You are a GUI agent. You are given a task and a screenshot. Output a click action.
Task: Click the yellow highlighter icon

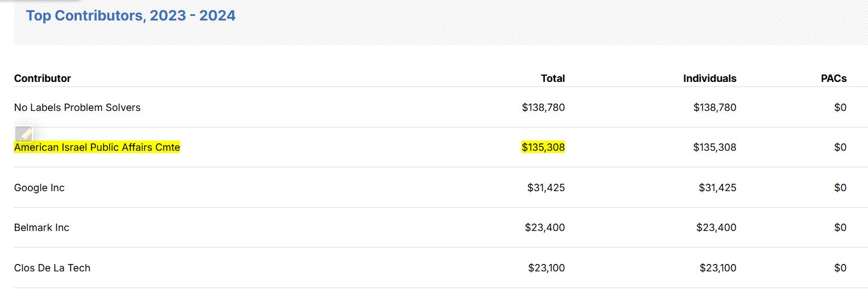pyautogui.click(x=23, y=134)
